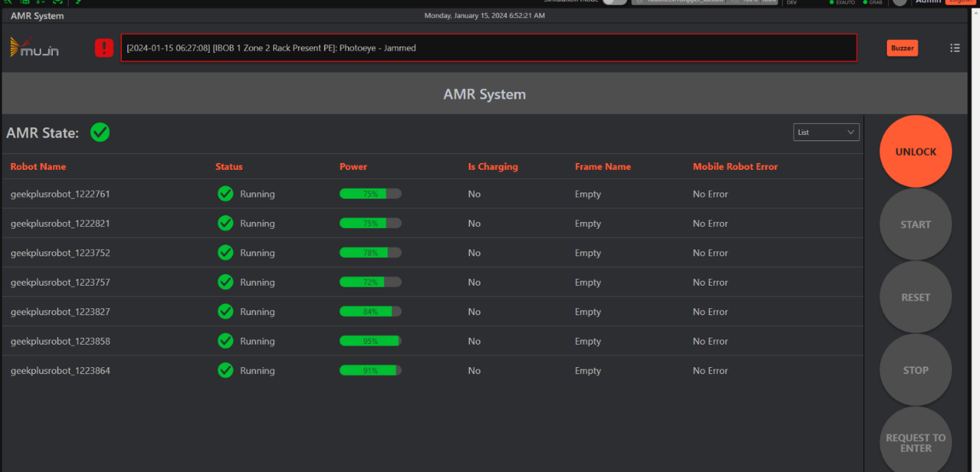Click the UNLOCK button

point(916,151)
